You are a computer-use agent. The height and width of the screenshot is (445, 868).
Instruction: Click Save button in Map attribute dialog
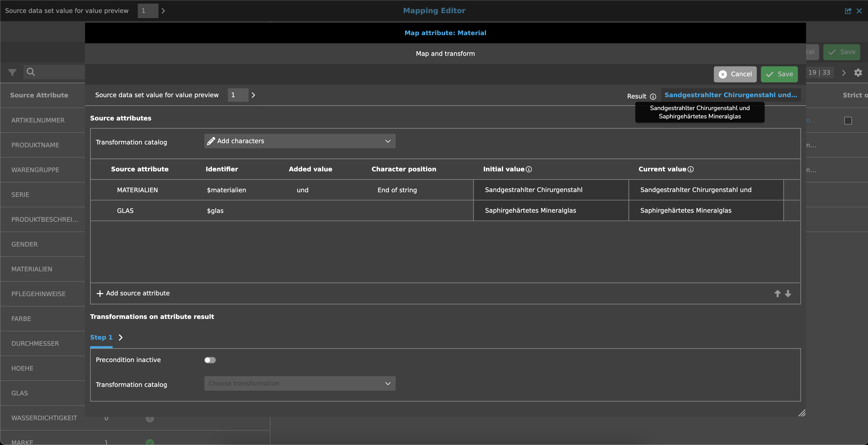click(x=779, y=74)
